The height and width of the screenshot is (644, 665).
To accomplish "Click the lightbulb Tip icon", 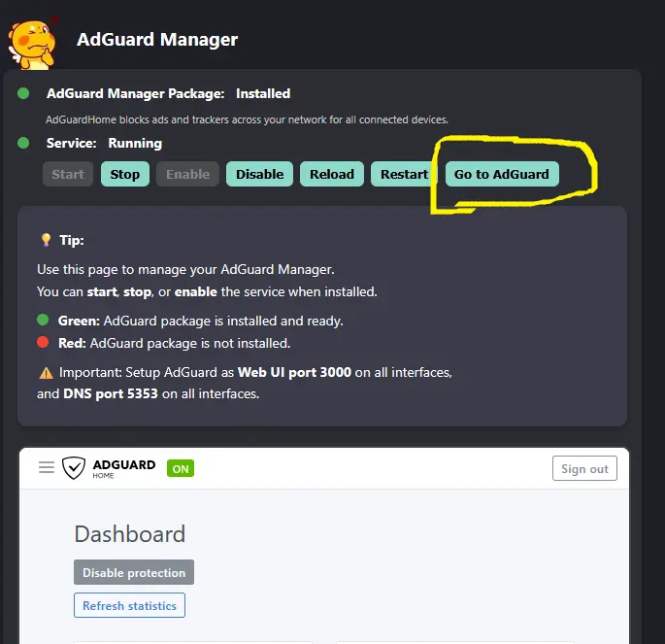I will point(46,240).
